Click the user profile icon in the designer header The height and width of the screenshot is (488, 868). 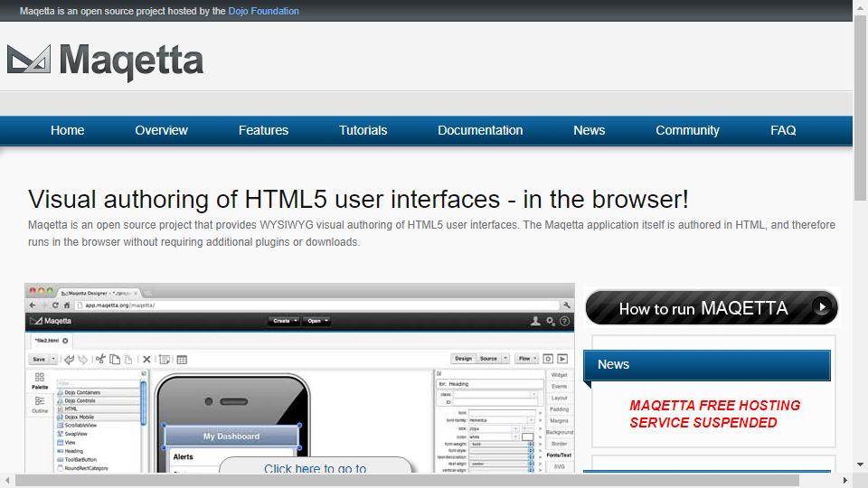click(x=535, y=321)
